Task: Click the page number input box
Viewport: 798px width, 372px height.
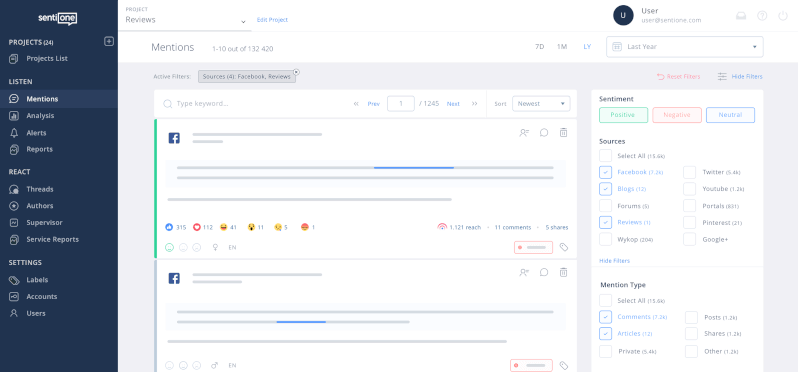Action: (x=401, y=104)
